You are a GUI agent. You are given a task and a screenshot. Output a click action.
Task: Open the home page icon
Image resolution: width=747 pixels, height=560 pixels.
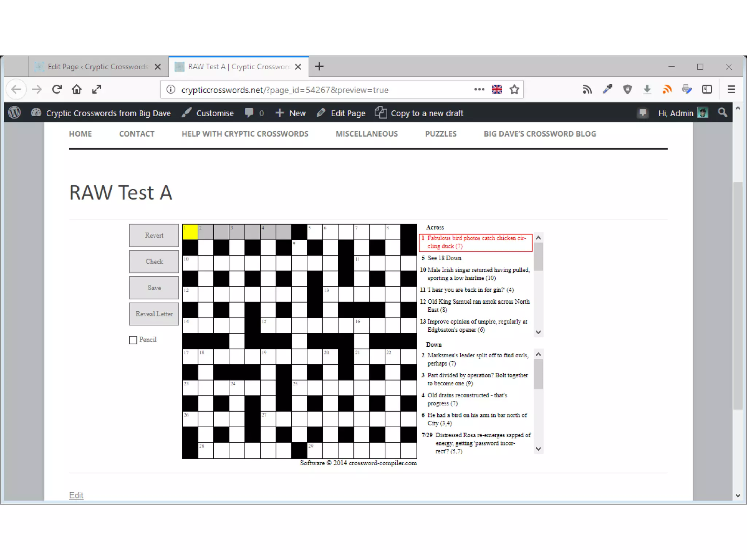tap(77, 89)
